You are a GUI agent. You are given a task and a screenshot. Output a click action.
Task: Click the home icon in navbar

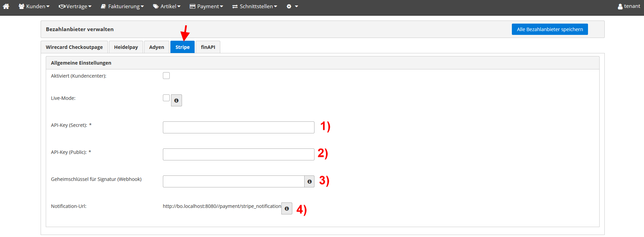point(6,6)
